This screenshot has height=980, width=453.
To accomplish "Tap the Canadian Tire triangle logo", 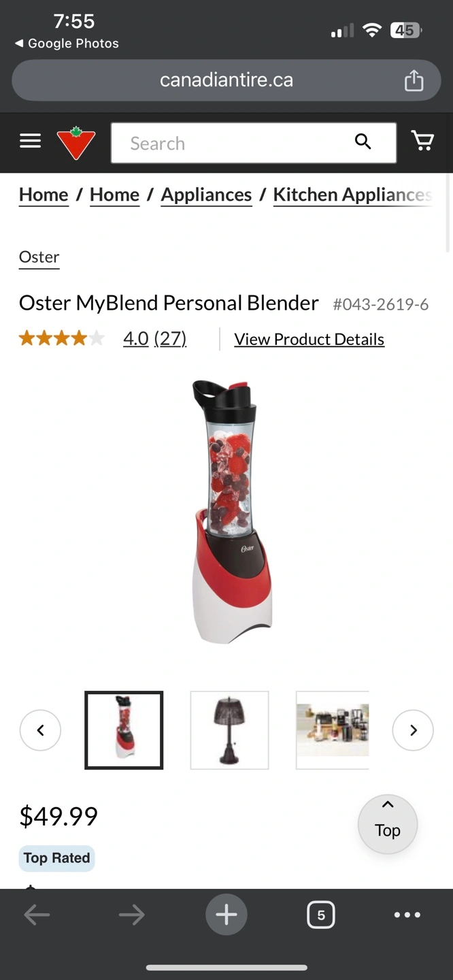I will tap(75, 143).
